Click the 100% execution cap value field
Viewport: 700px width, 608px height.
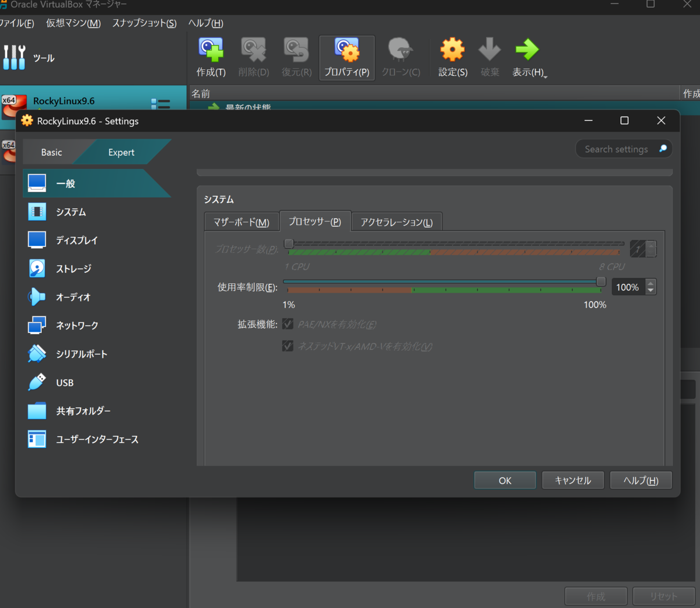click(x=628, y=287)
